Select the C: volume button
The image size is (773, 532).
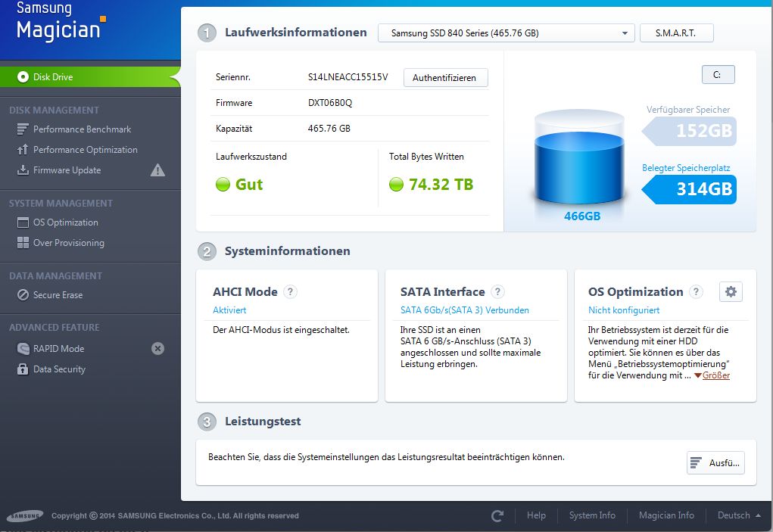tap(718, 75)
